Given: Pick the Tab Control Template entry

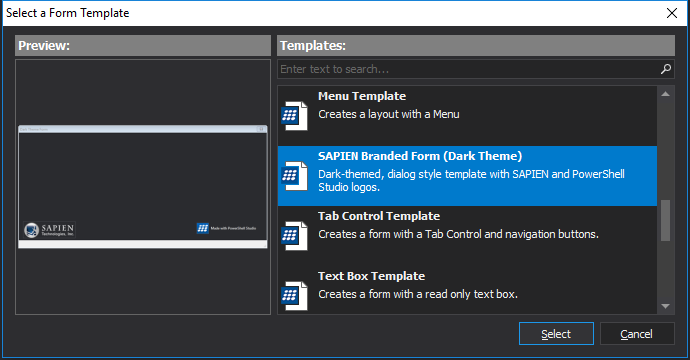Looking at the screenshot, I should click(x=467, y=236).
